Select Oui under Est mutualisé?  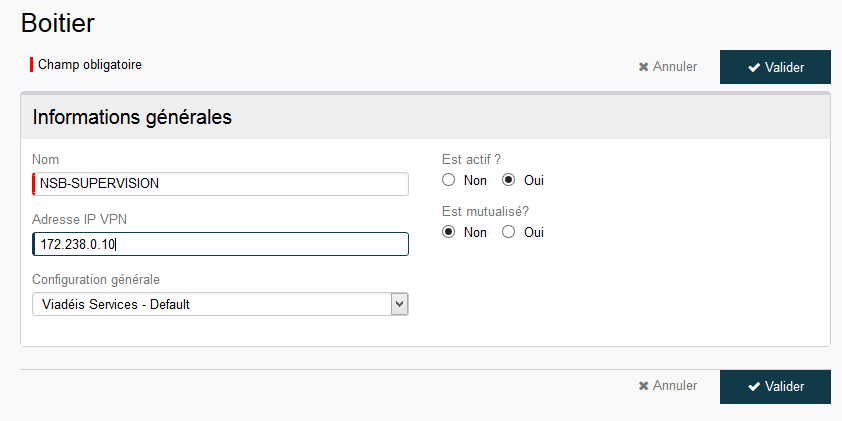(509, 232)
